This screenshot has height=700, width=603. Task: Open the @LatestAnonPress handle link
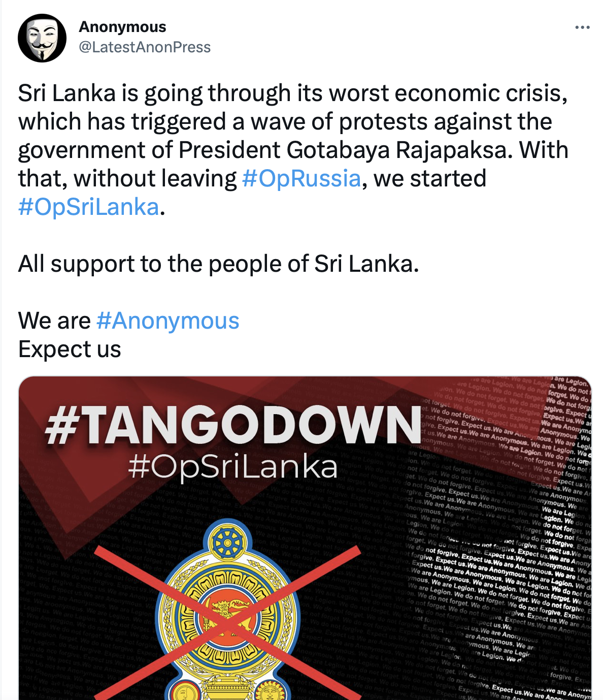point(145,47)
